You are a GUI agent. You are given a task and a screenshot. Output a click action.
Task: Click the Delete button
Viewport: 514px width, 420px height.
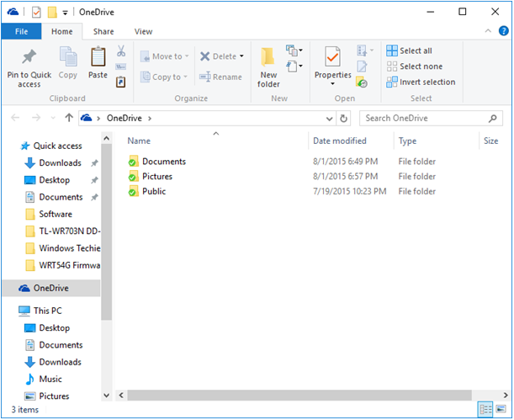click(x=218, y=56)
